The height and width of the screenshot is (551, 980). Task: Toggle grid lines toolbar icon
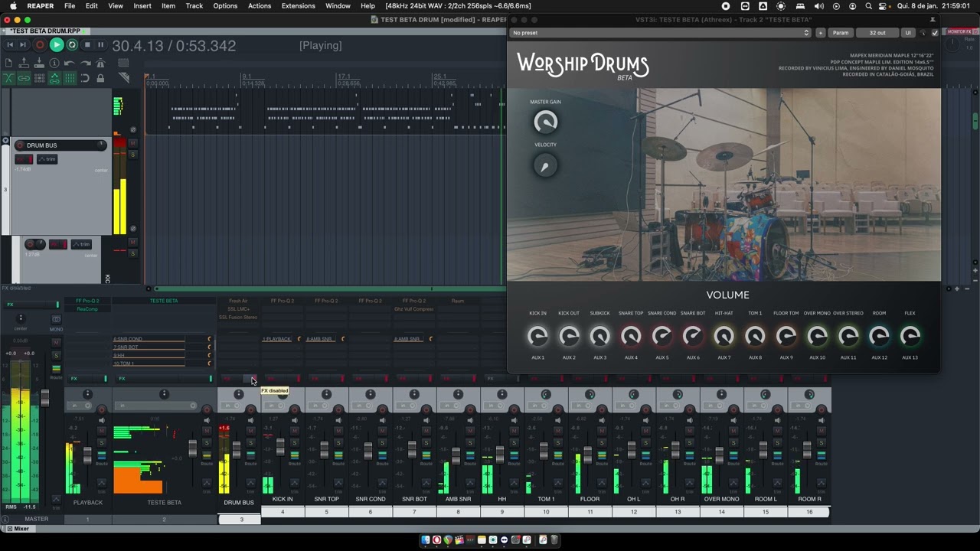coord(70,78)
